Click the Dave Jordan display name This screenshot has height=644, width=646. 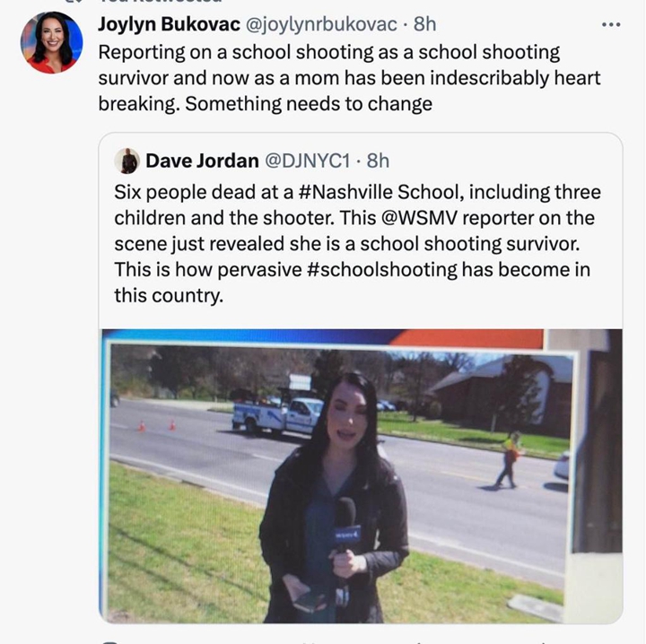pos(202,161)
